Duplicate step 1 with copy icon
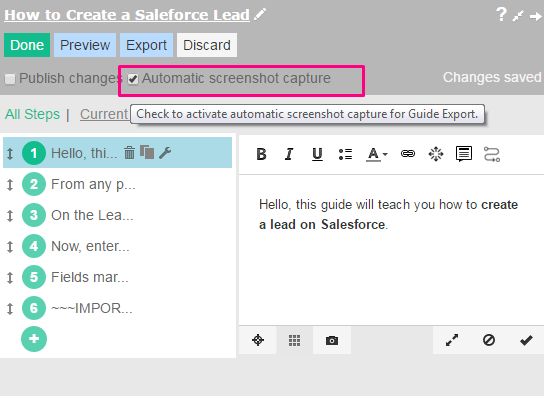Image resolution: width=544 pixels, height=396 pixels. 147,152
